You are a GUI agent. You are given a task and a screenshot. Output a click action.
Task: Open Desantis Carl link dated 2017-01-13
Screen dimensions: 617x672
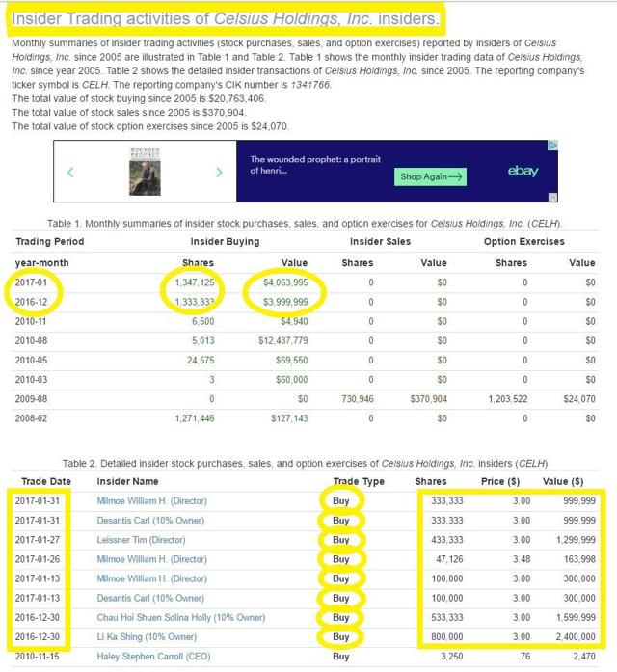pyautogui.click(x=150, y=598)
